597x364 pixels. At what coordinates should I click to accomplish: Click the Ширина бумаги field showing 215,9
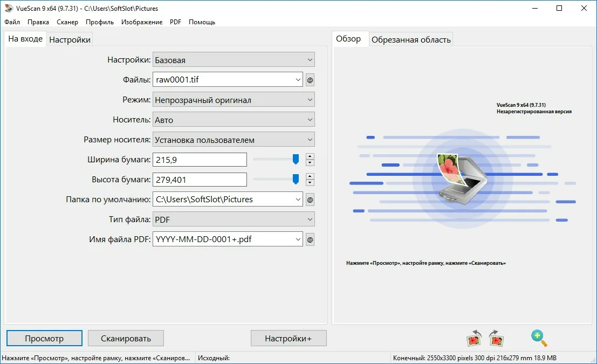point(200,160)
